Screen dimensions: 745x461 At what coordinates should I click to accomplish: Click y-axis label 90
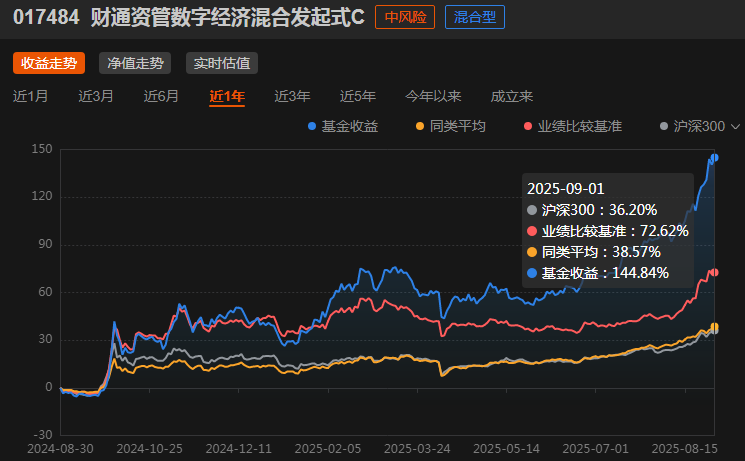pyautogui.click(x=45, y=244)
